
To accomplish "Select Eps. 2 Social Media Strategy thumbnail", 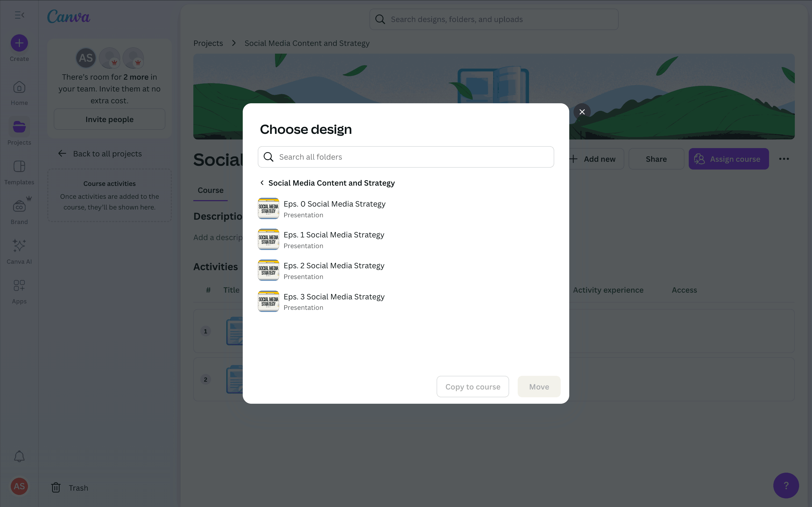I will [x=269, y=270].
